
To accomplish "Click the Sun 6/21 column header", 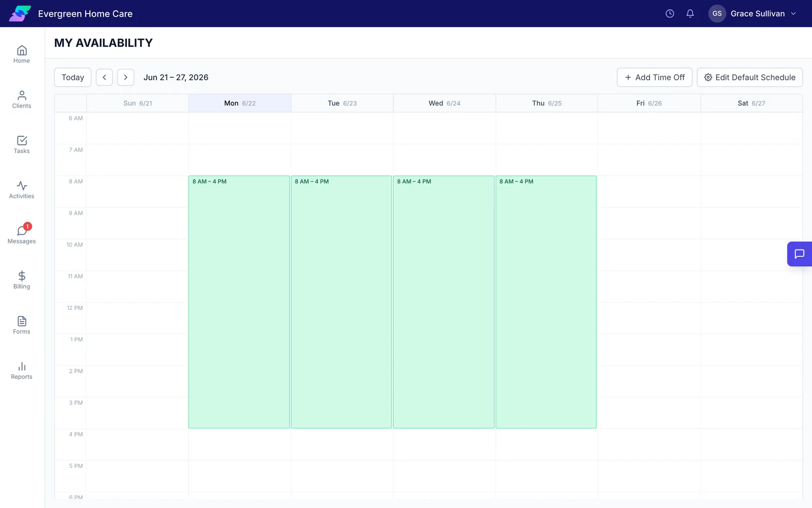I will pos(138,103).
